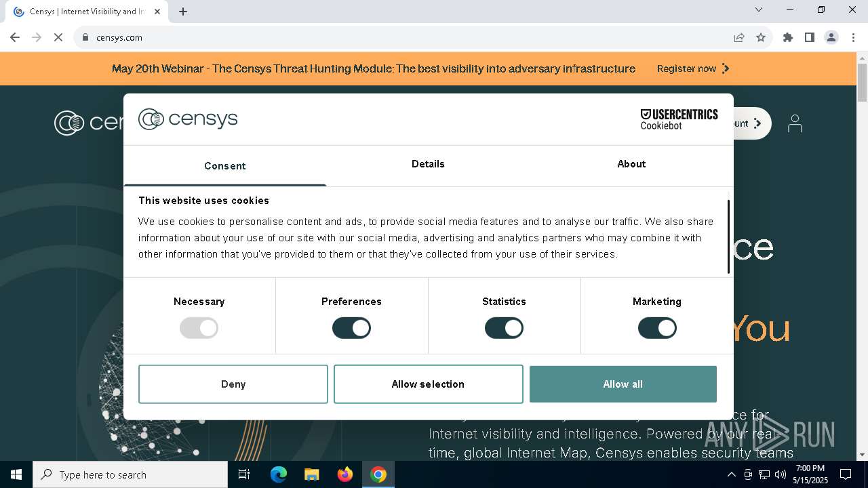Click the volume speaker tray icon
Viewport: 868px width, 488px height.
pyautogui.click(x=781, y=474)
